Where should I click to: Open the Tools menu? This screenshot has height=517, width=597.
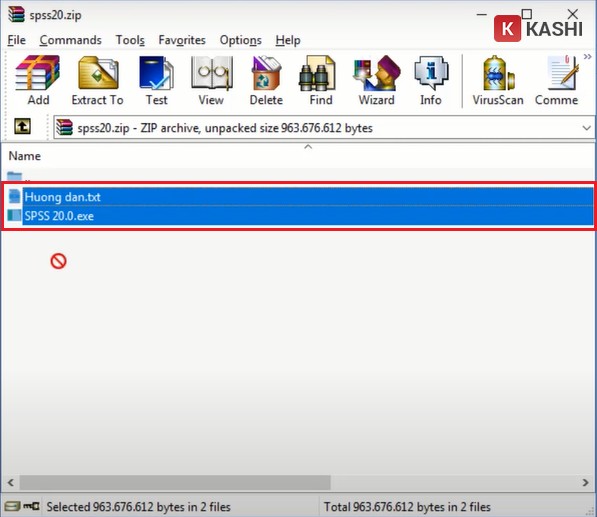[x=130, y=40]
